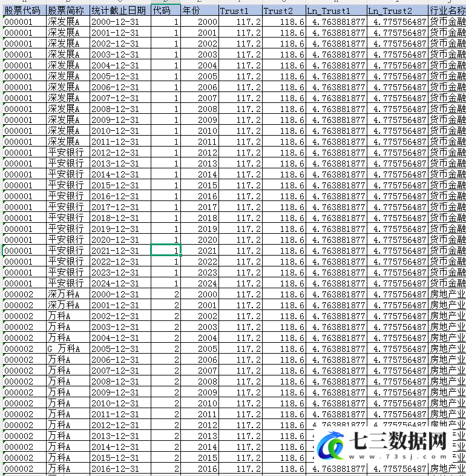Select the 年份 cell showing 2021

click(x=200, y=251)
